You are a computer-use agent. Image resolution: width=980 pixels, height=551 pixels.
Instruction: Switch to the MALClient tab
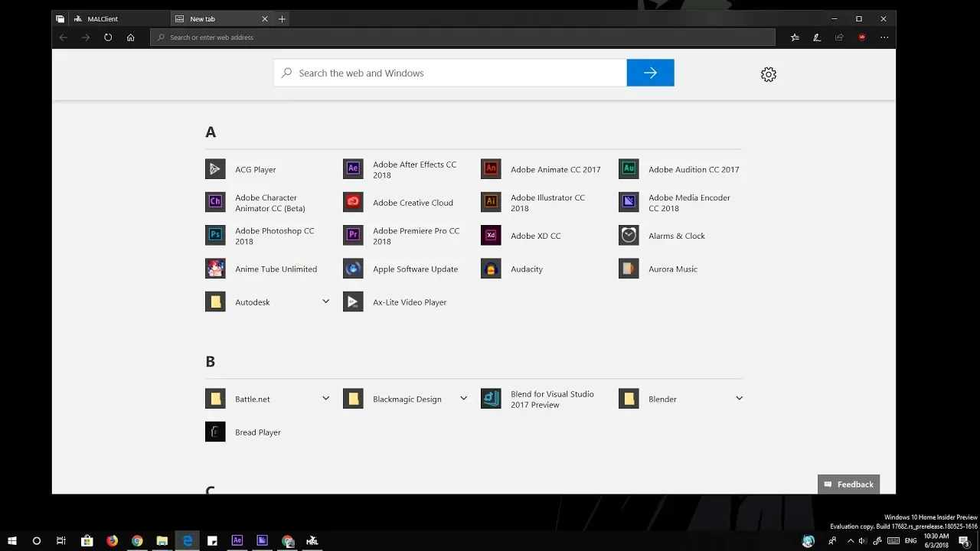(x=119, y=18)
